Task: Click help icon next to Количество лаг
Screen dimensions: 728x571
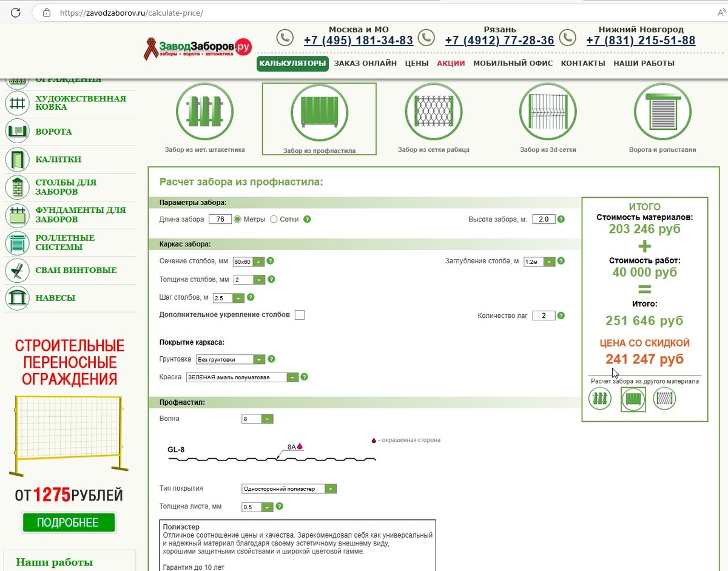Action: point(561,316)
